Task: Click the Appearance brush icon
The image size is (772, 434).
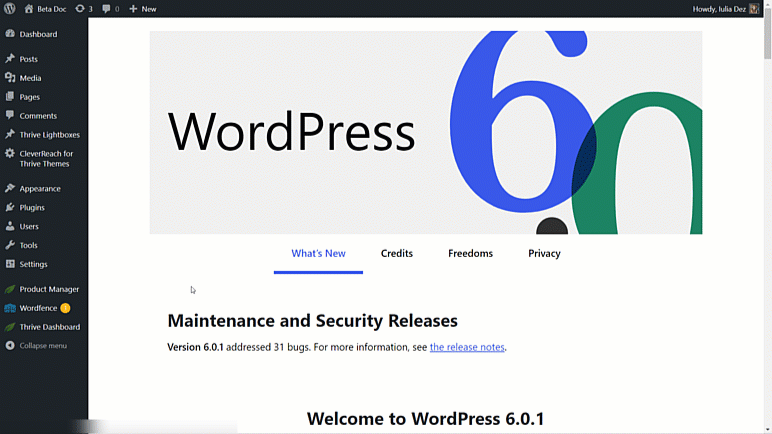Action: point(10,188)
